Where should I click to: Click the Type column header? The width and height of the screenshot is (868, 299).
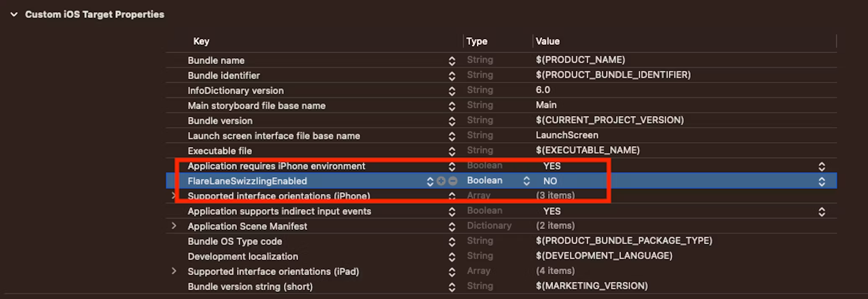point(477,41)
